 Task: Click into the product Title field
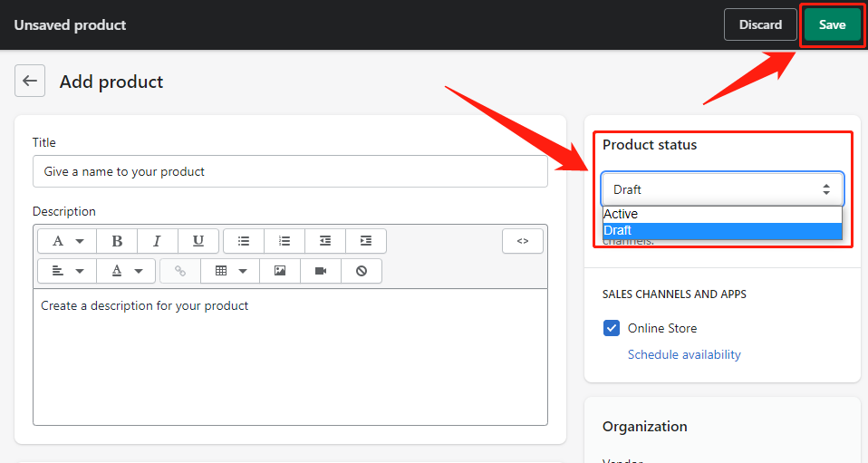tap(290, 171)
